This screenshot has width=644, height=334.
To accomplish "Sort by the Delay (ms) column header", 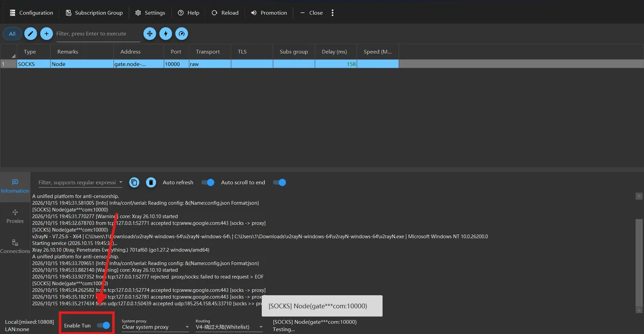I will pos(335,52).
